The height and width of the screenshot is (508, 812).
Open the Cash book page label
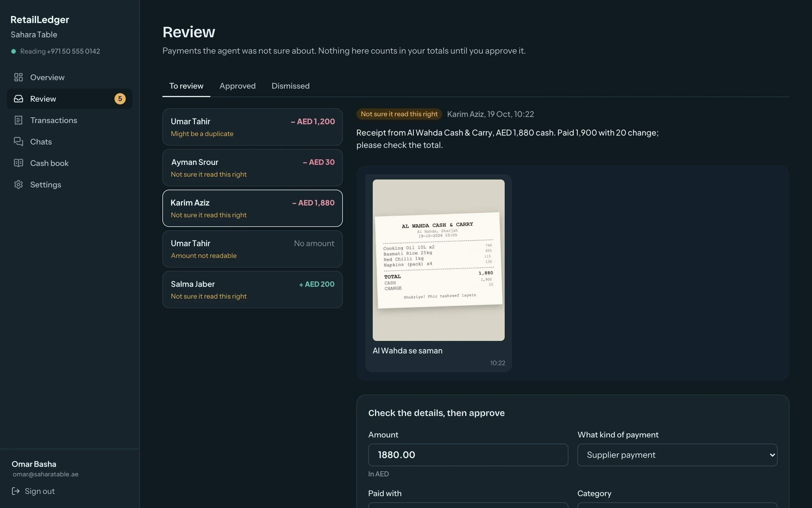pyautogui.click(x=49, y=163)
